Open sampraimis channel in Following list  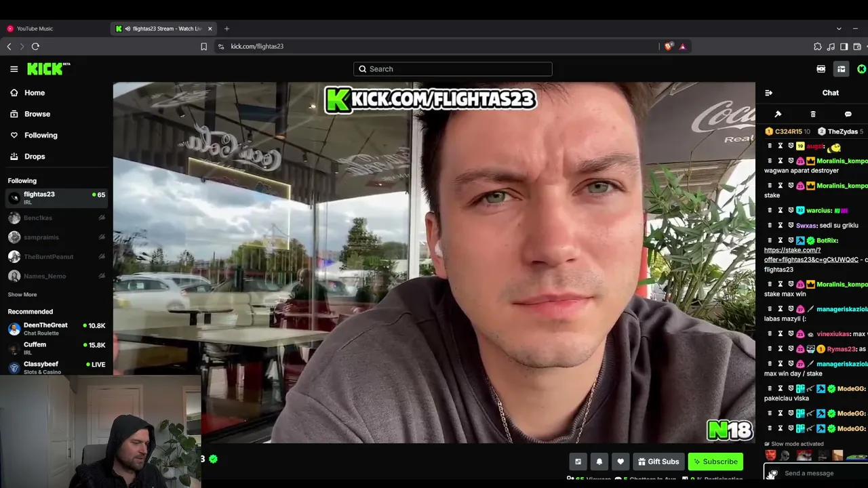pyautogui.click(x=56, y=237)
